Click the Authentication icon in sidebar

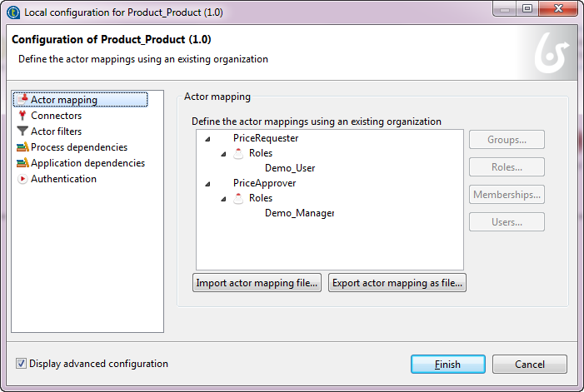tap(22, 179)
